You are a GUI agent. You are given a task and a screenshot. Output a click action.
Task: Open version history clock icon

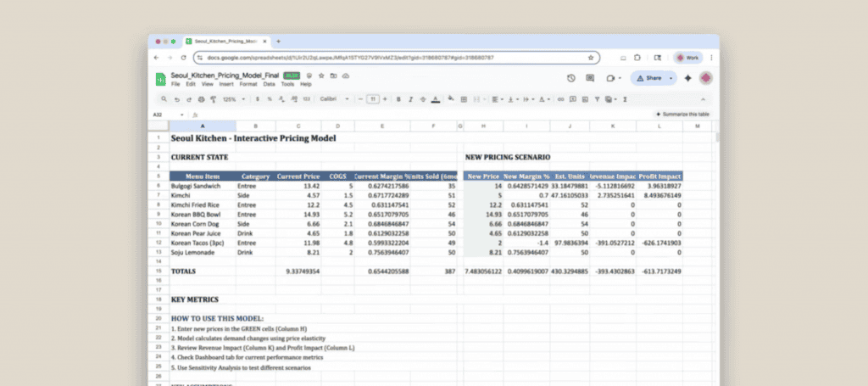570,78
